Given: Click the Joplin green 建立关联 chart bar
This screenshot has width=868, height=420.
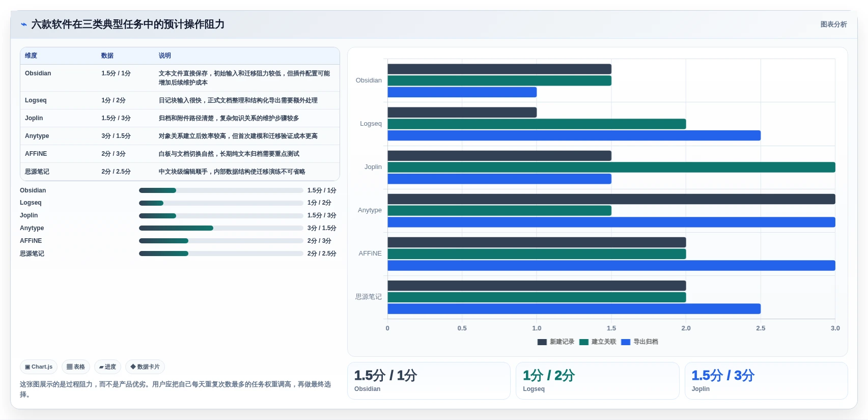Looking at the screenshot, I should (611, 167).
